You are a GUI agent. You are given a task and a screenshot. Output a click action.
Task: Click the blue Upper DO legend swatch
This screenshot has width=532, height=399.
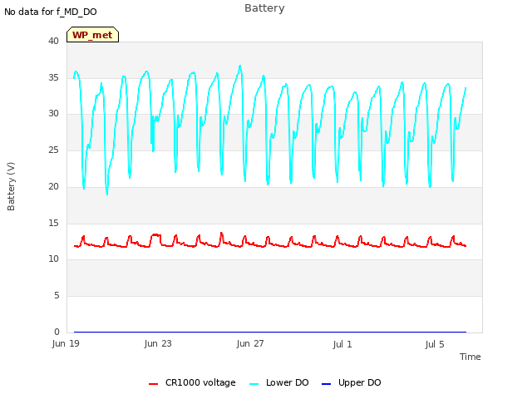(326, 384)
